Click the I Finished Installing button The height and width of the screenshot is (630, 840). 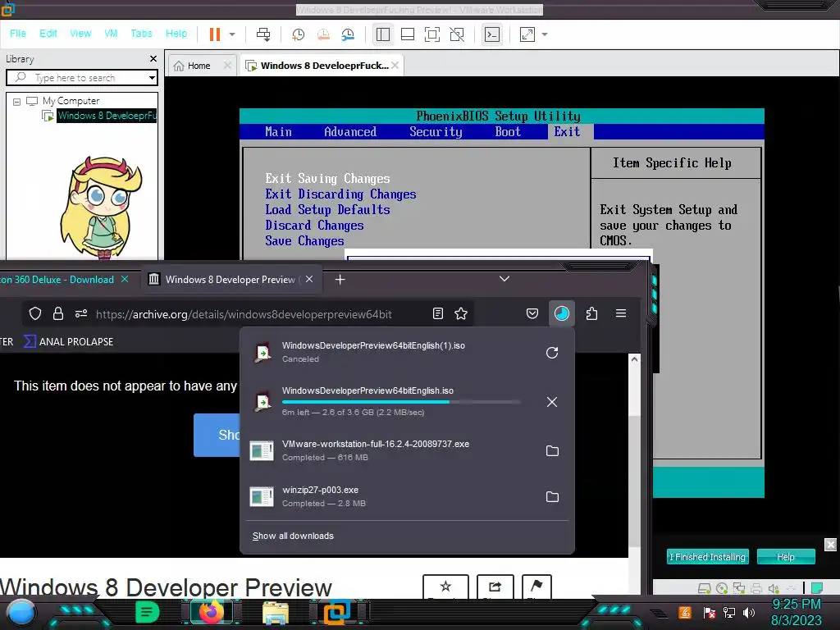click(x=708, y=557)
